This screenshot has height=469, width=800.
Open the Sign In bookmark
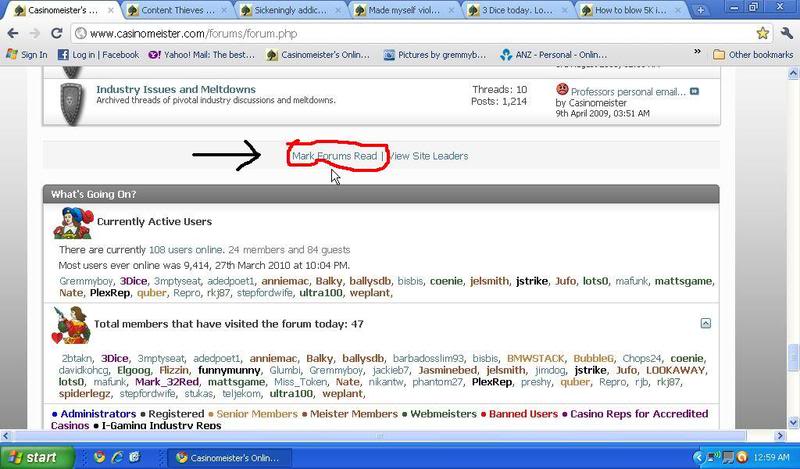[27, 55]
